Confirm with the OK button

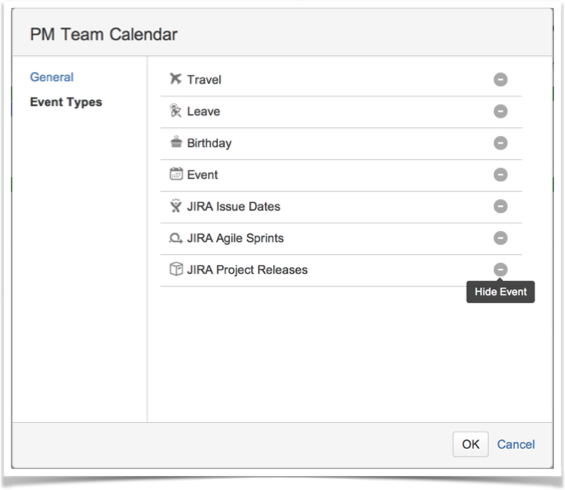click(471, 444)
